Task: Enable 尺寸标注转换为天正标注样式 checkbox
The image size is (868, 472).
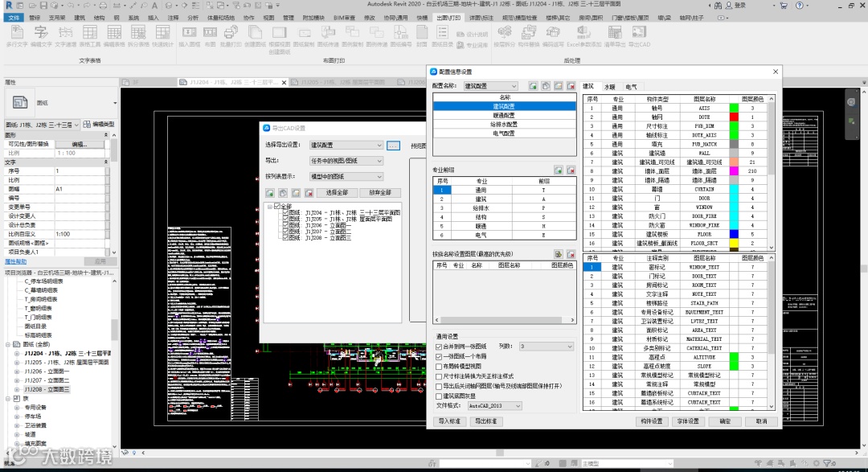Action: click(x=439, y=376)
